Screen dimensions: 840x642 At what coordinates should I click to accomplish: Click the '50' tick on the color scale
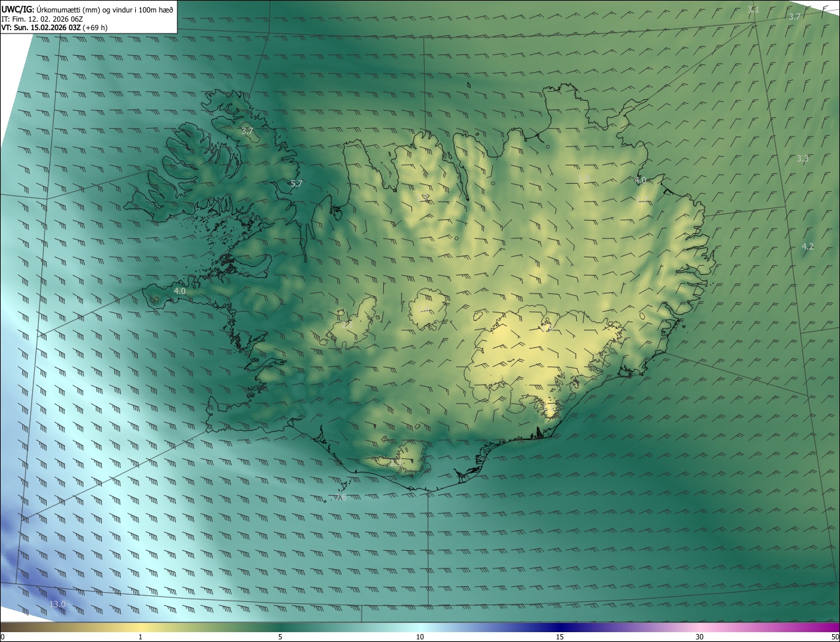tap(835, 637)
